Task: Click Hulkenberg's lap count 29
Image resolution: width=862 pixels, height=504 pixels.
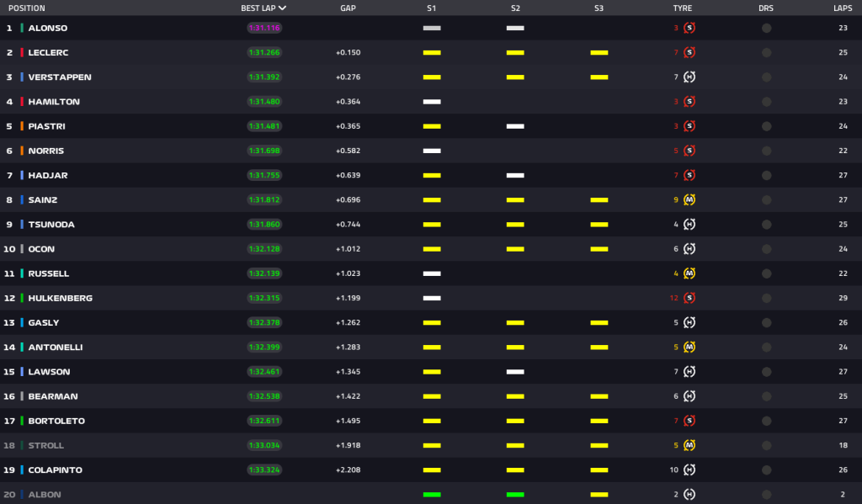Action: pos(843,298)
